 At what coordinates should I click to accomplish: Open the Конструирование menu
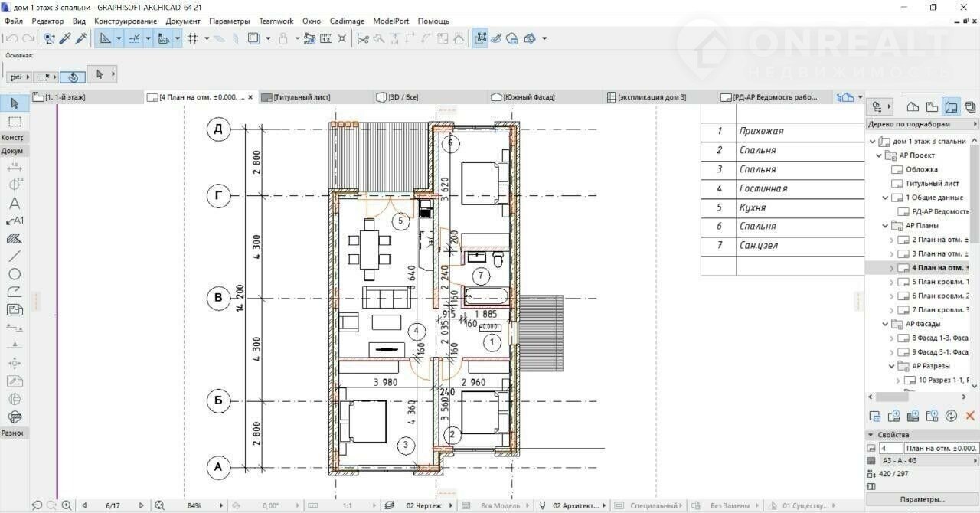point(126,21)
